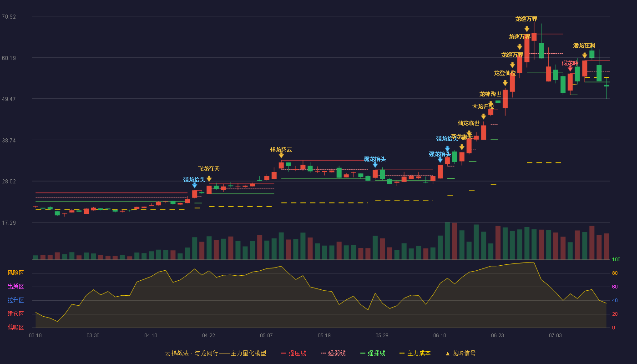637x364 pixels.
Task: Click the red arrow under 假龙吟
Action: 570,69
